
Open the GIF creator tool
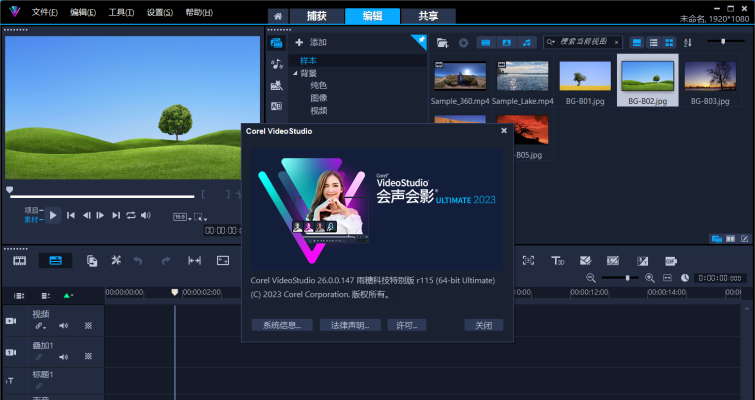pyautogui.click(x=671, y=261)
